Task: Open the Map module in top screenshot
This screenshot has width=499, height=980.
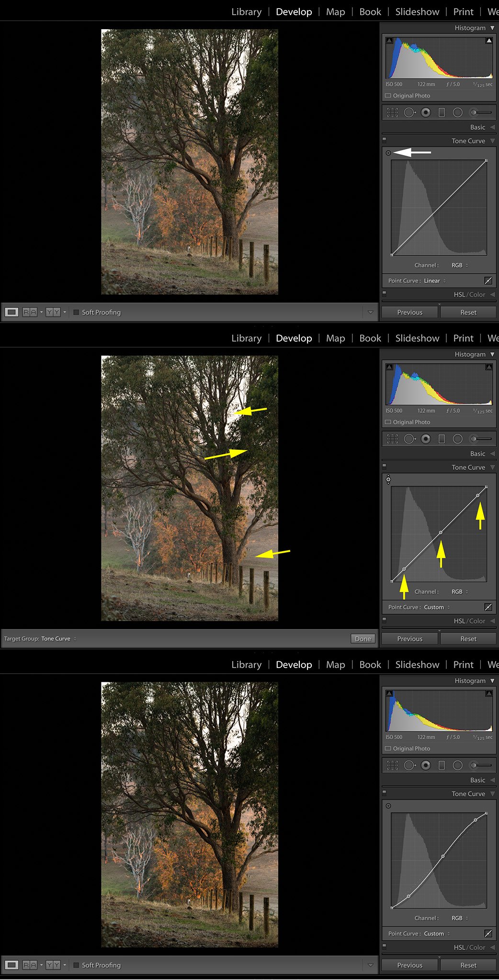Action: pyautogui.click(x=335, y=12)
